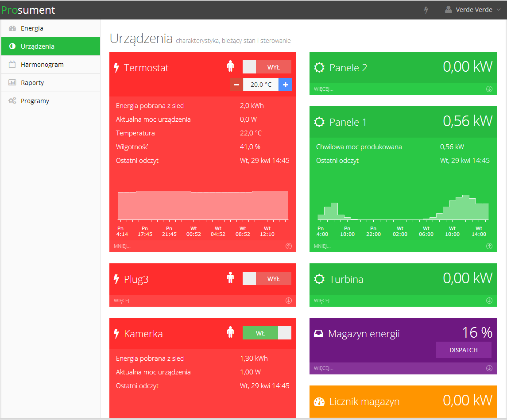Screen dimensions: 507x420
Task: Click the Licznik magazyn title
Action: pos(364,401)
